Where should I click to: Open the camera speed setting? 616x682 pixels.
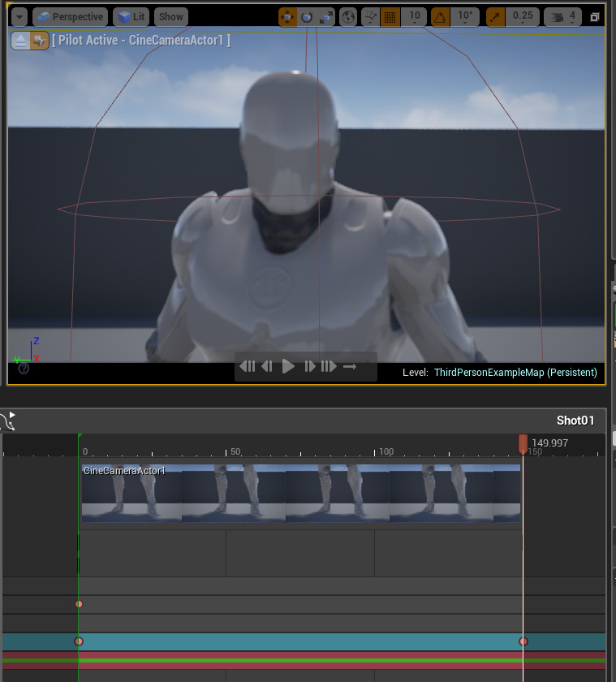pos(564,17)
